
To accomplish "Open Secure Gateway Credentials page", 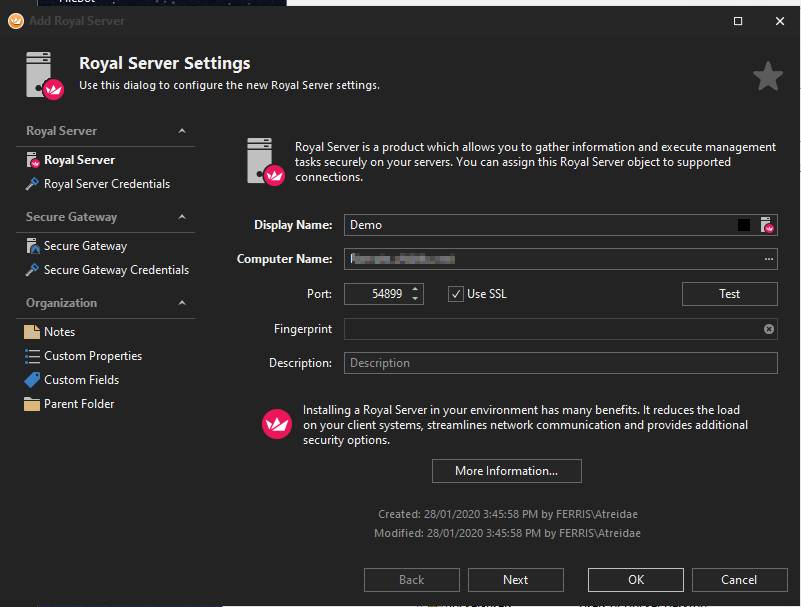I will (116, 270).
